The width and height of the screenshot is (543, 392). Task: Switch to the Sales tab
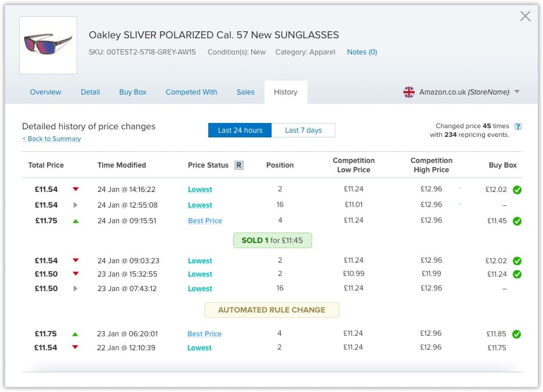tap(245, 92)
